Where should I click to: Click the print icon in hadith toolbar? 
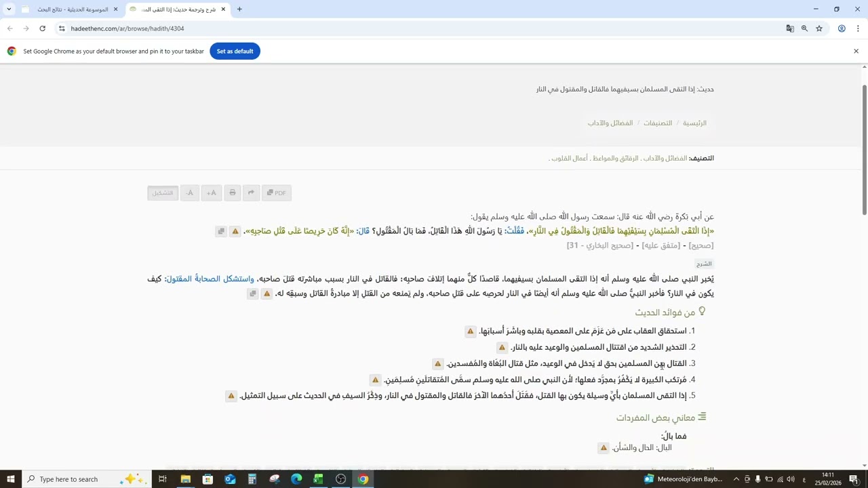click(232, 193)
